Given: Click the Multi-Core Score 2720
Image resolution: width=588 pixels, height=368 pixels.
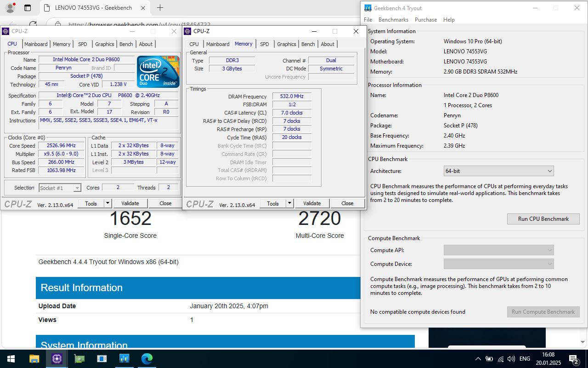Looking at the screenshot, I should click(320, 218).
